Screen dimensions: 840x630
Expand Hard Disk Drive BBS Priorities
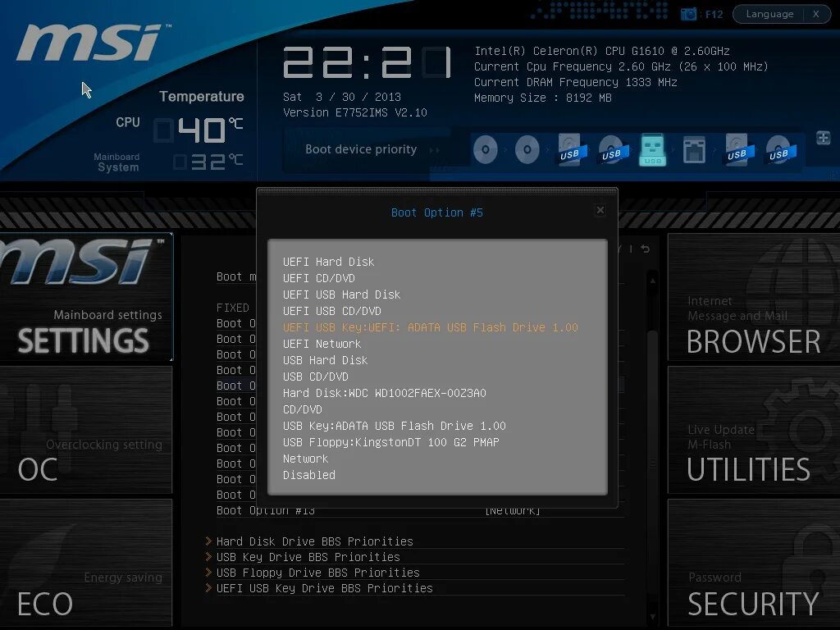click(x=314, y=541)
